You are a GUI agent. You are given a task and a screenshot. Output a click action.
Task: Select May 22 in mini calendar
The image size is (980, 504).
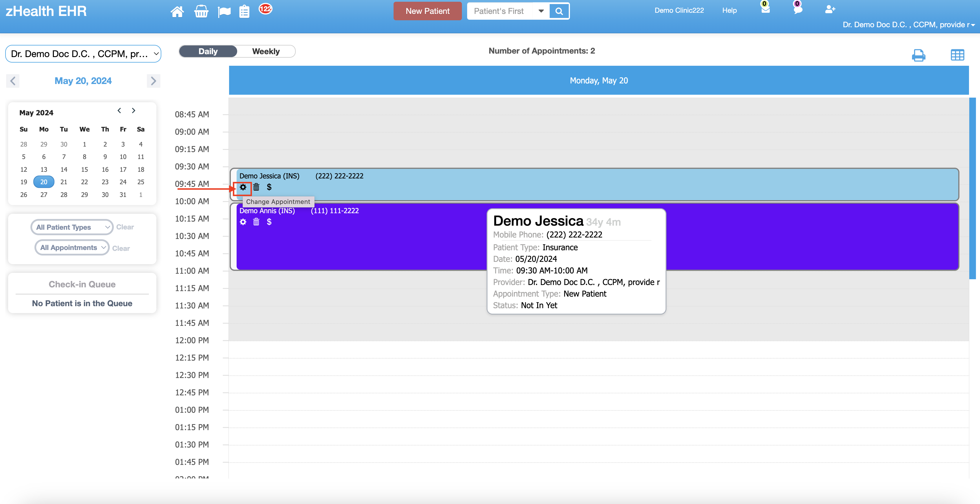click(x=85, y=182)
